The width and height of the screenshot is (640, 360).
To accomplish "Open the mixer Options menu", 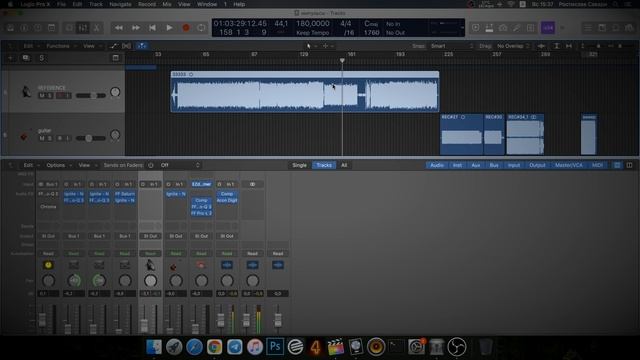I will (58, 165).
